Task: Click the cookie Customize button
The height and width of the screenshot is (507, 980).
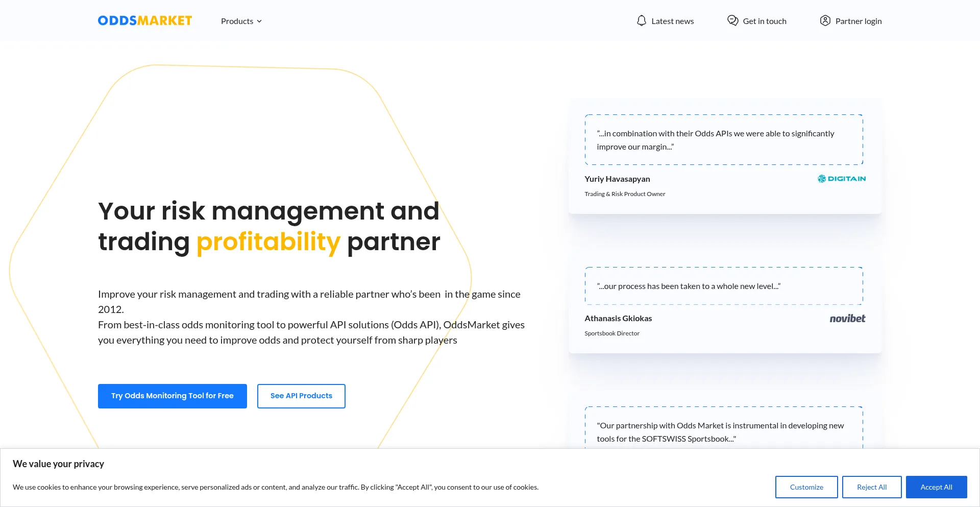Action: [x=806, y=487]
